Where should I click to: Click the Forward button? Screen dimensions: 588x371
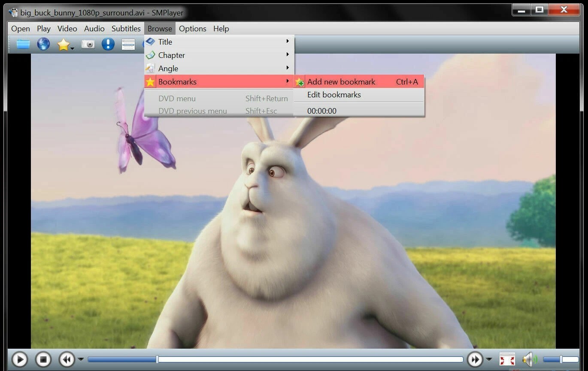(x=475, y=359)
